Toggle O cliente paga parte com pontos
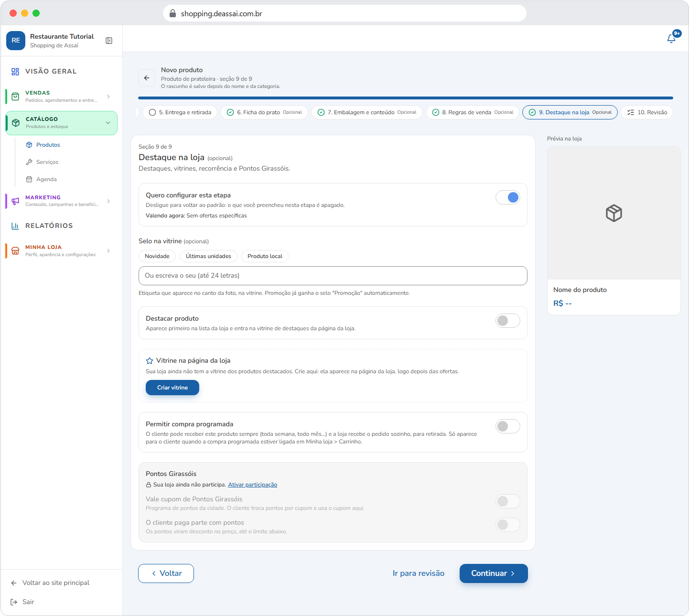Image resolution: width=689 pixels, height=616 pixels. 507,525
